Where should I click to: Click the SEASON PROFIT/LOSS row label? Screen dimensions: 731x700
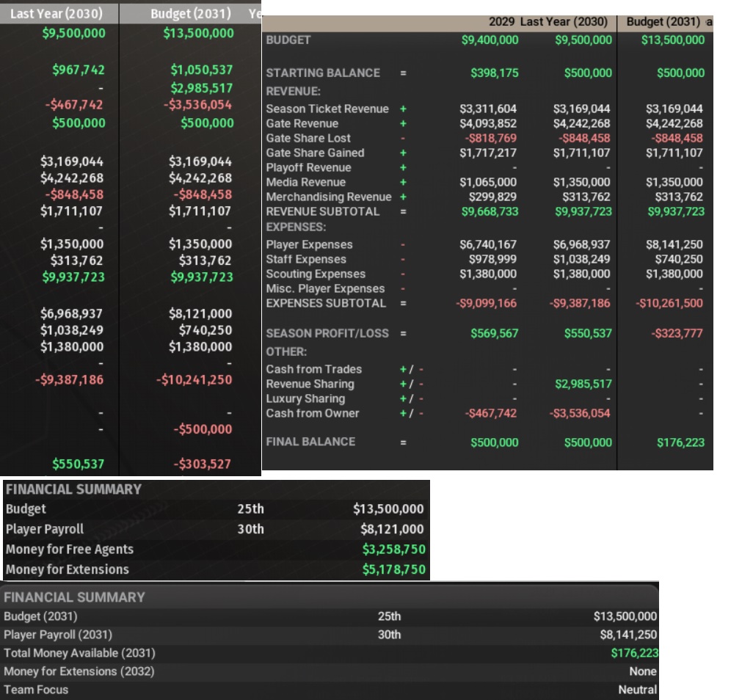tap(327, 333)
